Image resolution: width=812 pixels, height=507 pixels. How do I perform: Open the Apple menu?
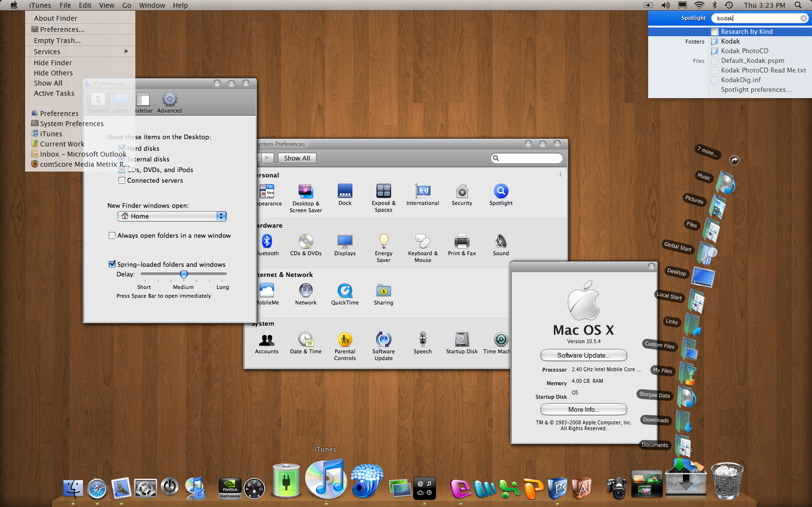tap(14, 5)
